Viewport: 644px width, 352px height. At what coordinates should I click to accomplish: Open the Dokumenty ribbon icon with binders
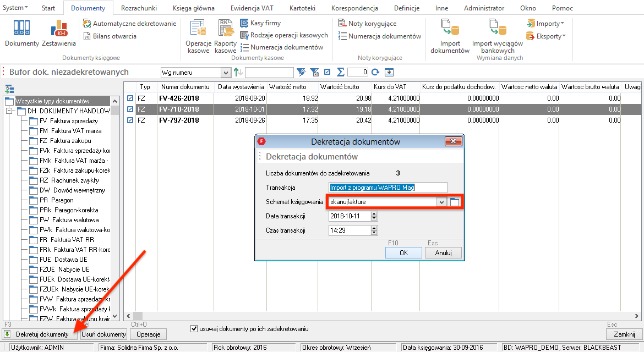(x=22, y=32)
